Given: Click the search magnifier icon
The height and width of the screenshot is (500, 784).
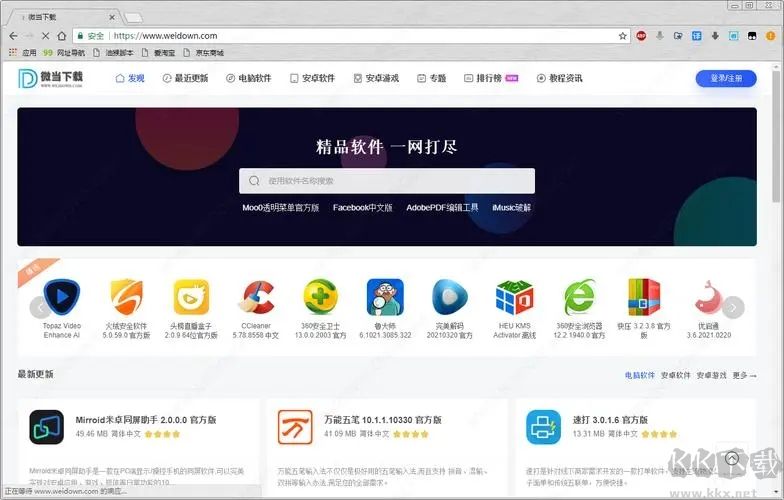Looking at the screenshot, I should [x=254, y=180].
